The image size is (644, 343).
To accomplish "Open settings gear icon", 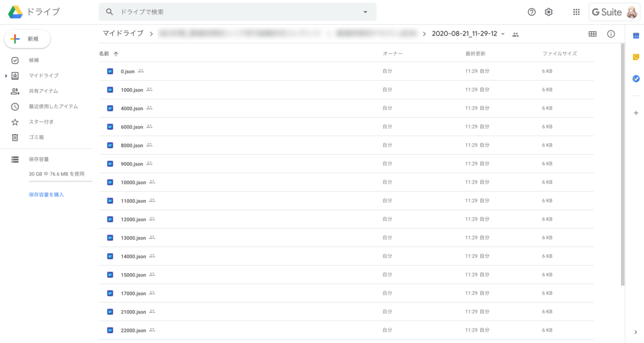I will pos(548,12).
